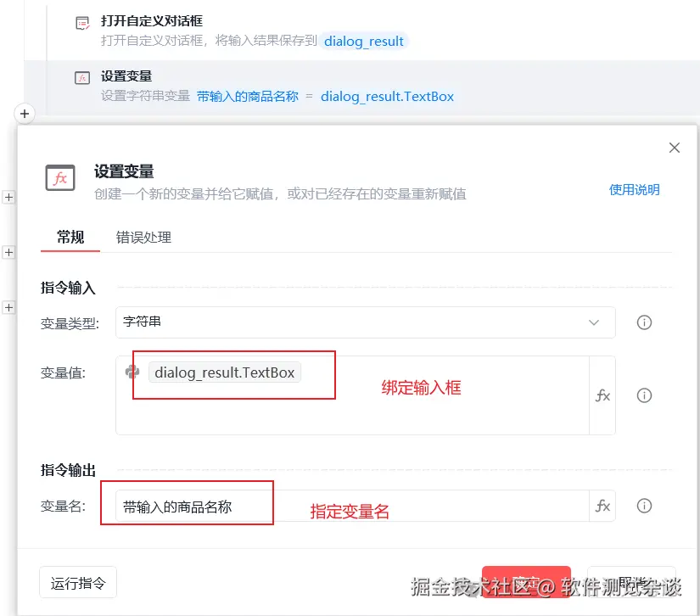Click inside the 变量名 input field
The width and height of the screenshot is (700, 616).
point(187,503)
